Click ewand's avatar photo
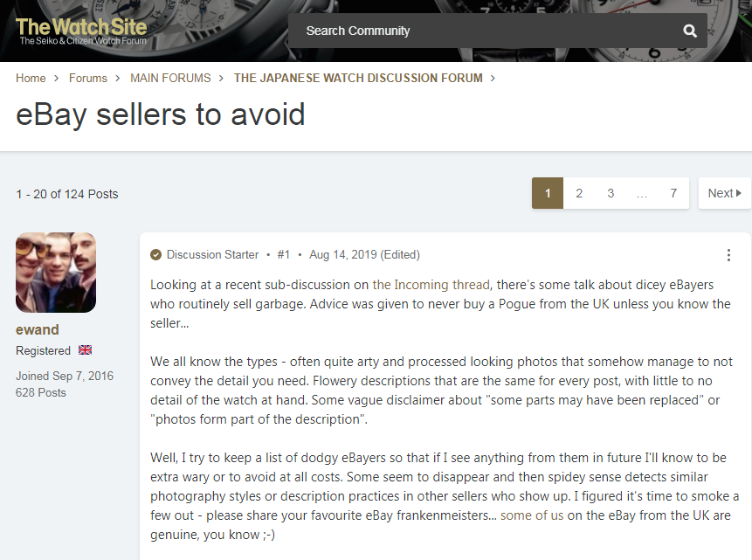The width and height of the screenshot is (752, 560). coord(55,272)
